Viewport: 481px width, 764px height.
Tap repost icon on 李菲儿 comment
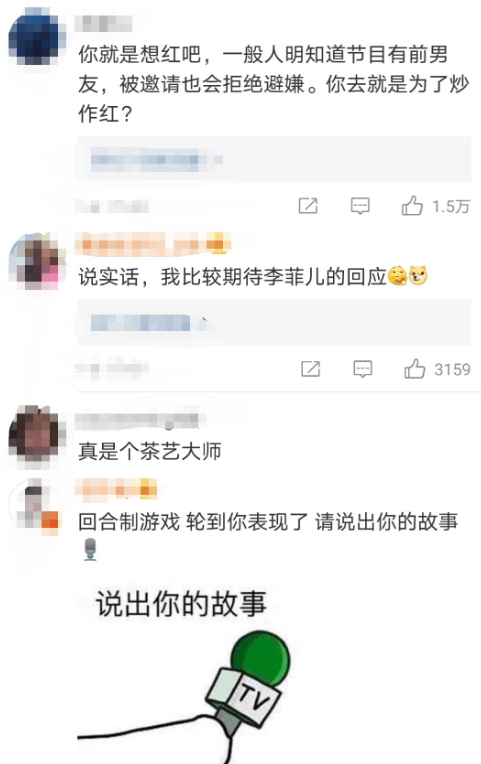click(x=310, y=369)
